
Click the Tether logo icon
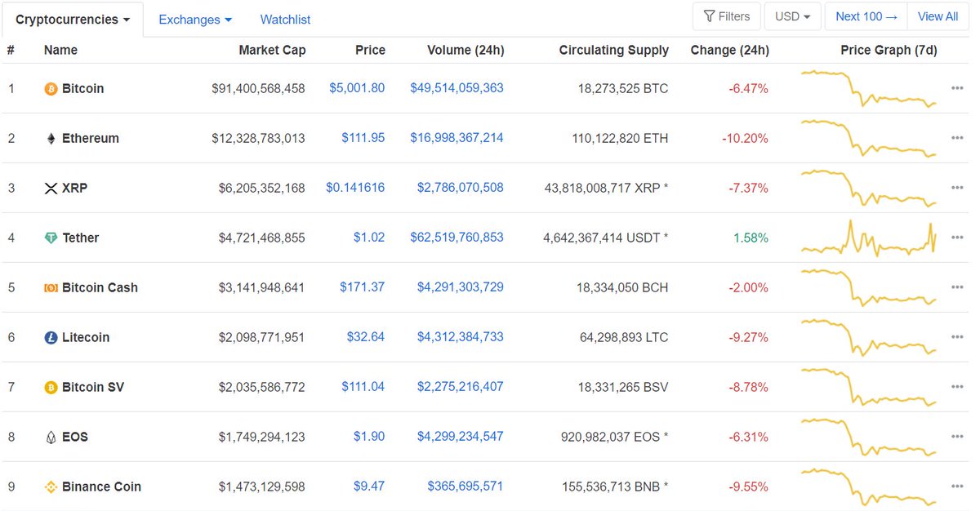tap(51, 238)
